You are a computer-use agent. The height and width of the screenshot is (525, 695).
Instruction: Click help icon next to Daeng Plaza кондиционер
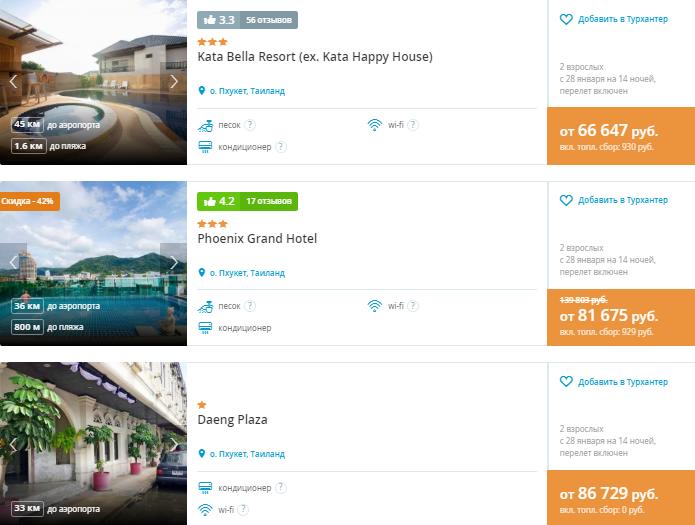281,488
